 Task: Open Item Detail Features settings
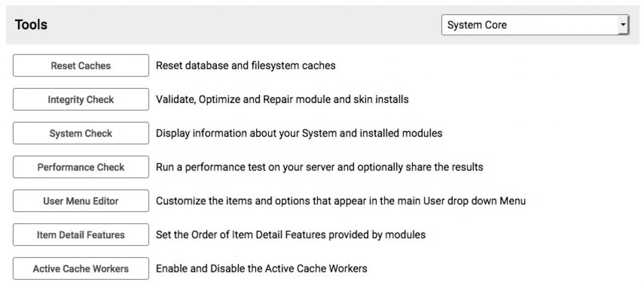click(x=80, y=235)
